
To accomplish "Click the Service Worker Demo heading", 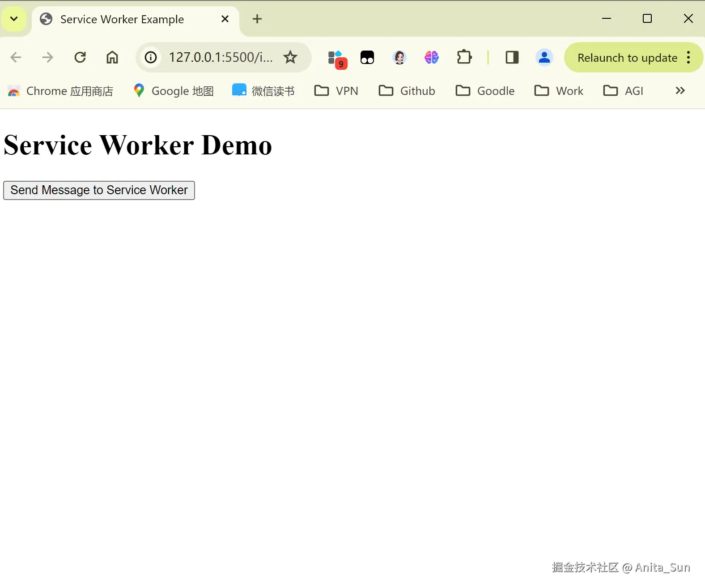I will pos(138,145).
